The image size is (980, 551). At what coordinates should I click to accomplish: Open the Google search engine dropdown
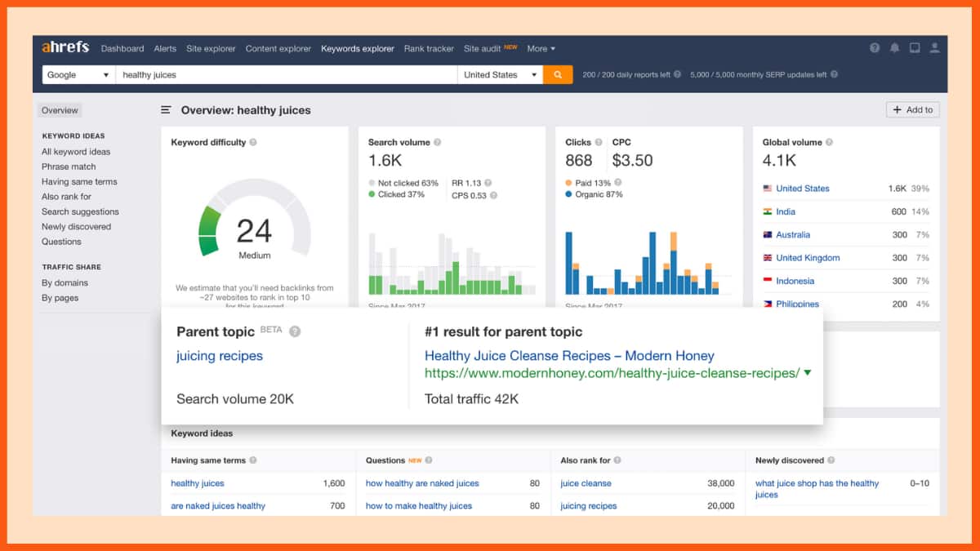click(x=78, y=74)
